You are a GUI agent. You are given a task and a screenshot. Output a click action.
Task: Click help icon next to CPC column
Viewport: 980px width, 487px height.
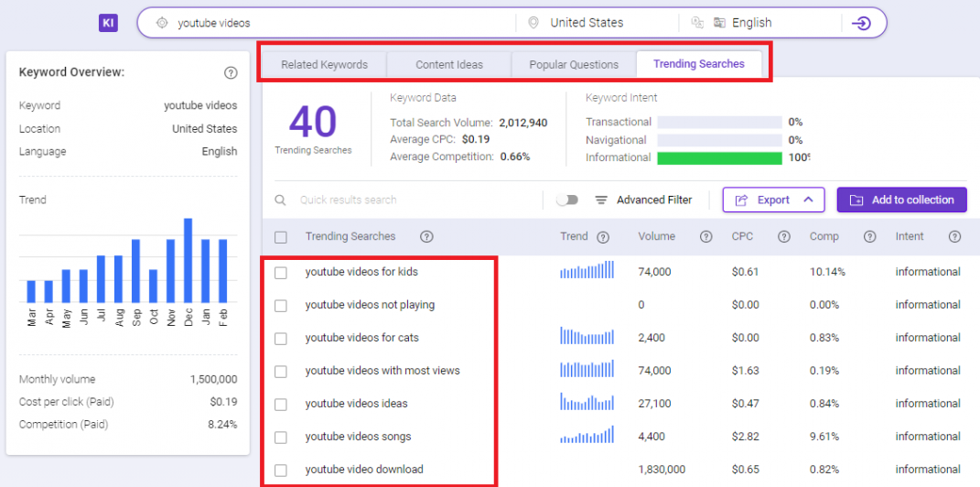coord(784,237)
